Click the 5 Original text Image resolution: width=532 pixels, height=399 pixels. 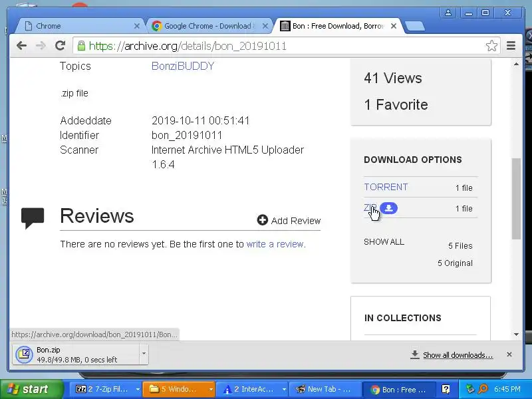(455, 263)
